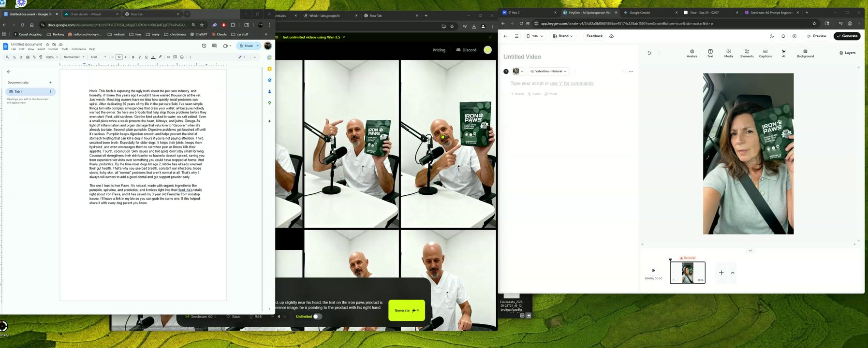Click HeyGen Preview button

(x=817, y=36)
